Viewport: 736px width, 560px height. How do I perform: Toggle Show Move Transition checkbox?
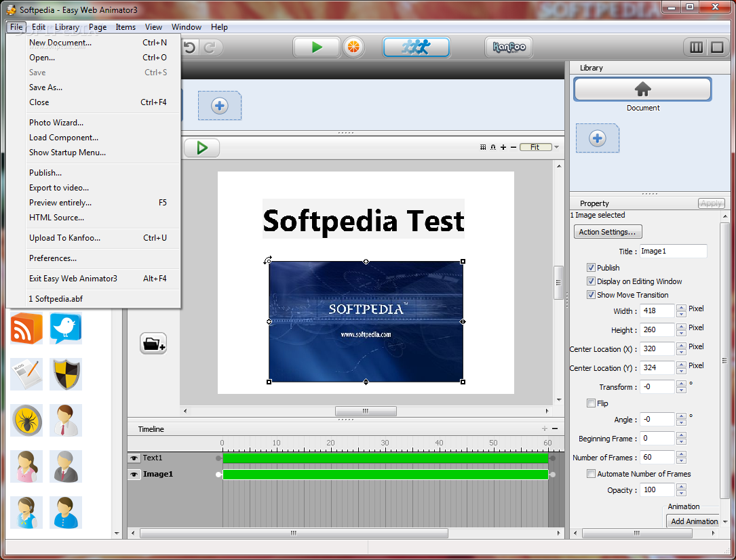591,295
